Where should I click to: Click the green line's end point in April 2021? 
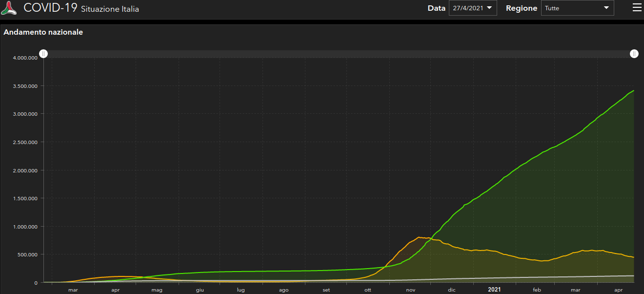(x=633, y=91)
